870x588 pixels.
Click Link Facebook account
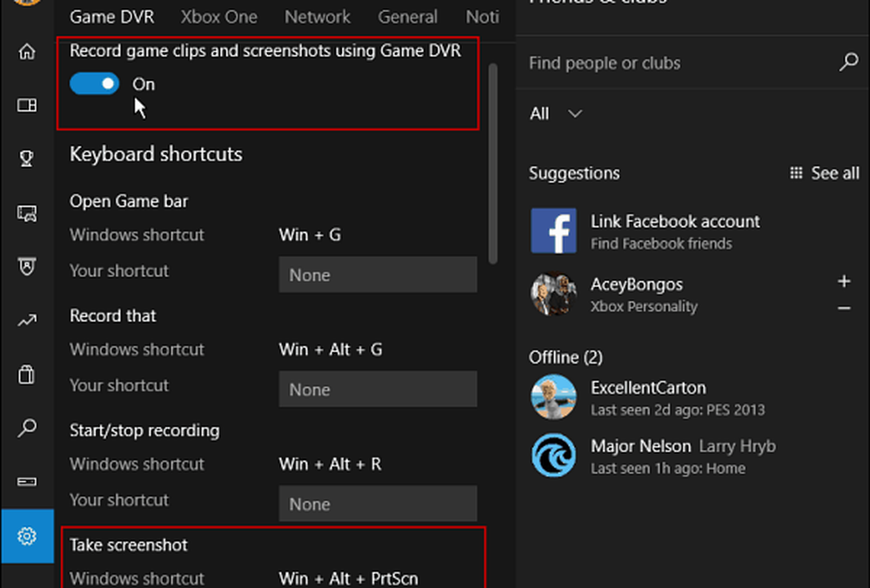pos(675,221)
